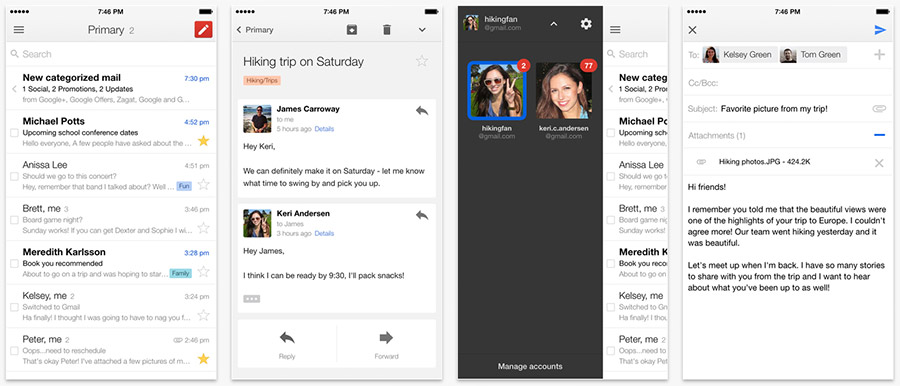Tap the Fun label on Anissa Lee email
The height and width of the screenshot is (386, 900).
(184, 186)
